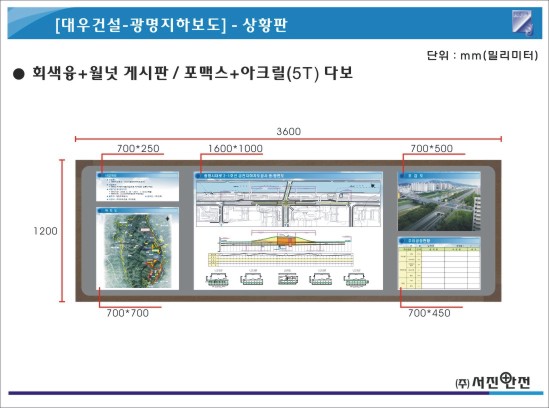549x408 pixels.
Task: Click the 700*250 size label
Action: click(x=138, y=148)
